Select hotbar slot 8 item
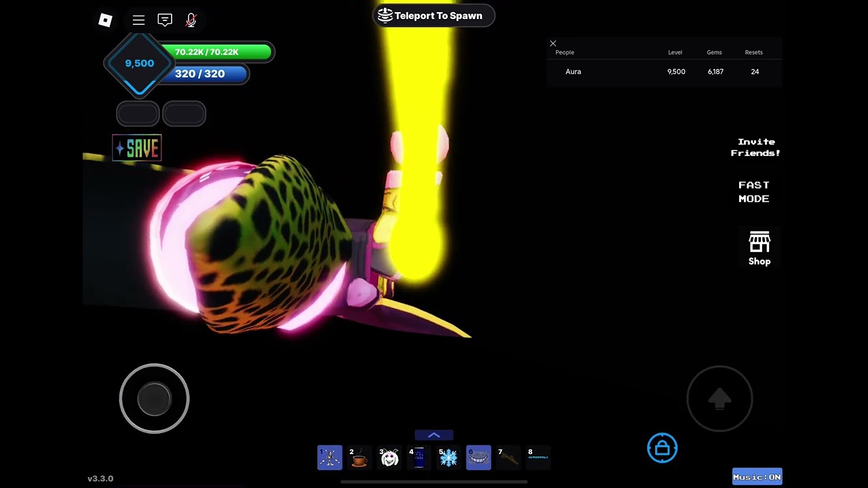The width and height of the screenshot is (868, 488). 538,457
